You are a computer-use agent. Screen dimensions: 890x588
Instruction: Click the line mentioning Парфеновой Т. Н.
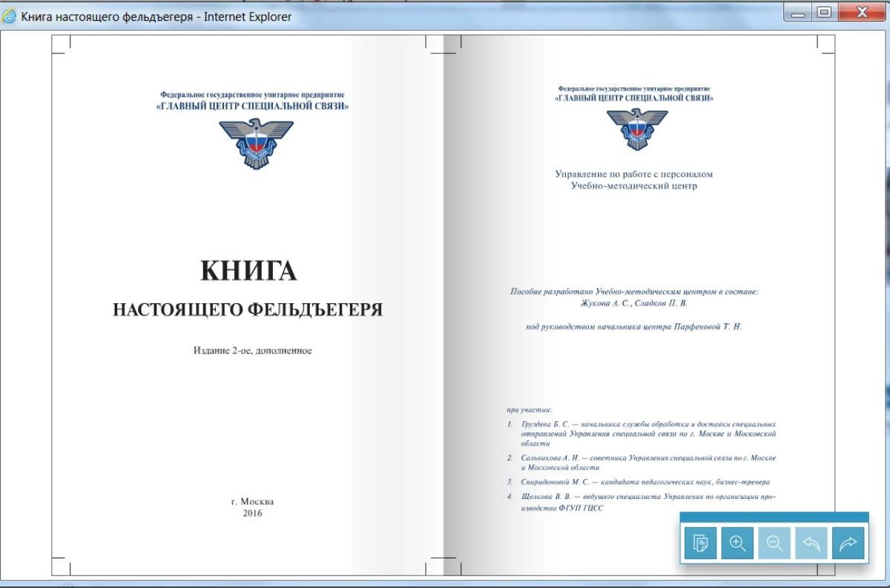(x=633, y=326)
